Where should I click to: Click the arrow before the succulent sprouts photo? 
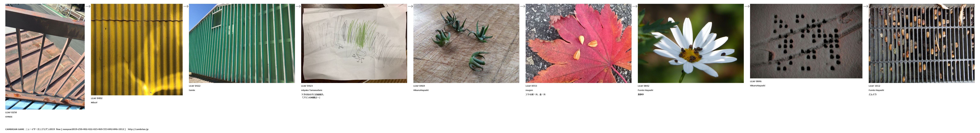(x=410, y=6)
